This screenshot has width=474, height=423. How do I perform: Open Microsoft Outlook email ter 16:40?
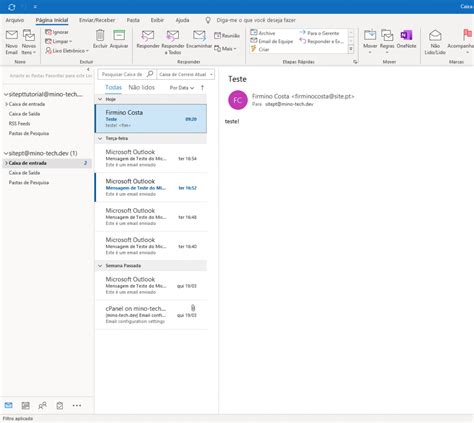151,246
